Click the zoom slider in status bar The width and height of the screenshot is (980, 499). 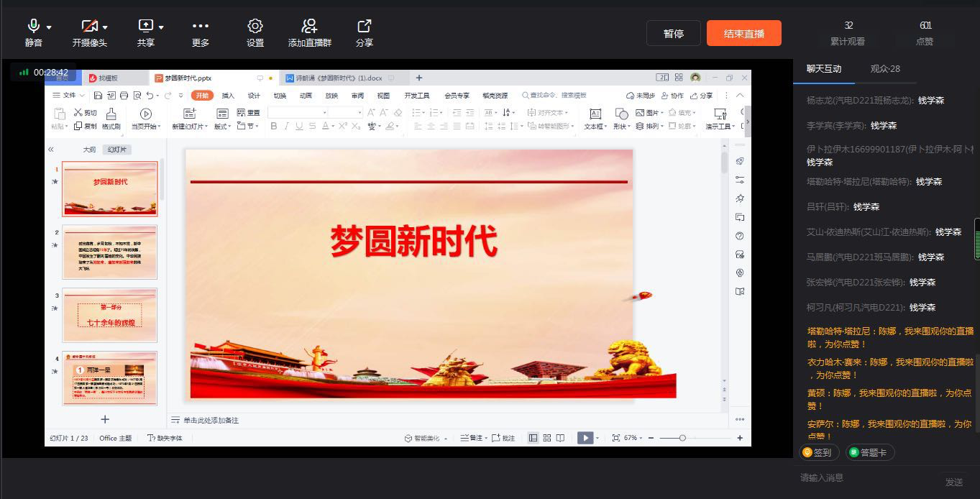click(x=682, y=438)
